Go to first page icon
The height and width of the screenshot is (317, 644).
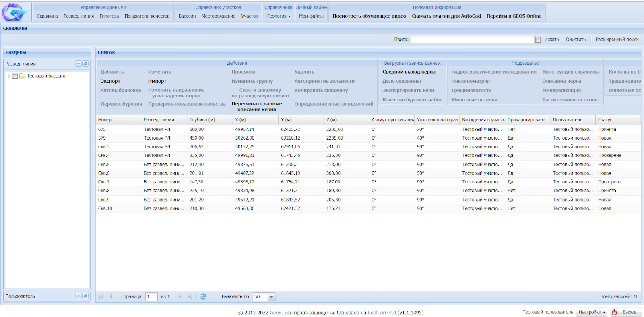tap(101, 296)
